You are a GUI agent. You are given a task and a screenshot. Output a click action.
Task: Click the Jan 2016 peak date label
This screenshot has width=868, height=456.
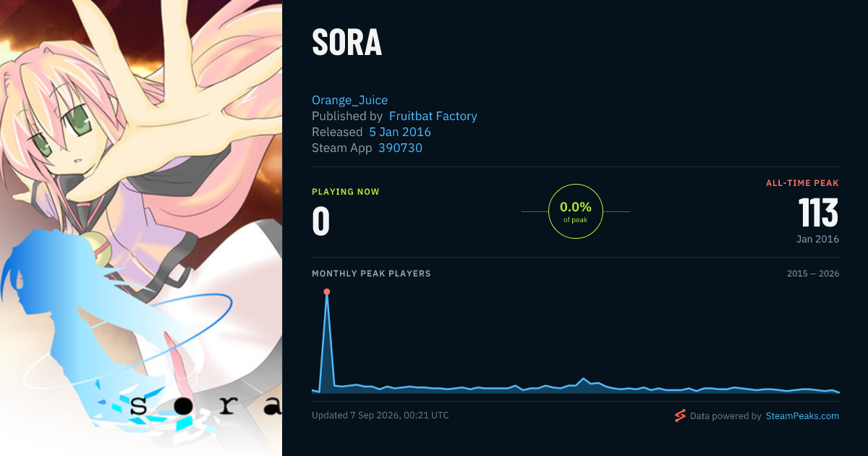[x=817, y=239]
